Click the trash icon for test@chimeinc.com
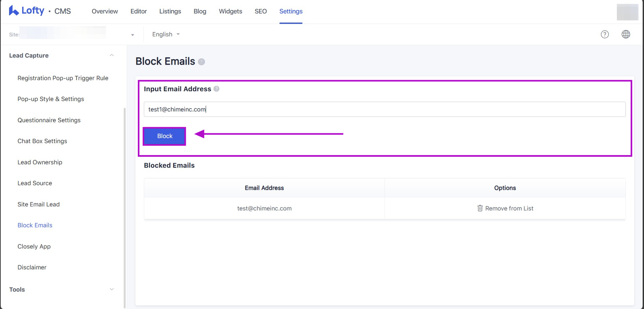 (480, 208)
